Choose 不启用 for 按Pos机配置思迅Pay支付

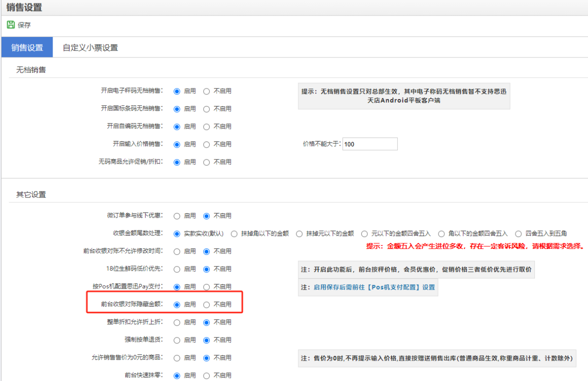[206, 287]
